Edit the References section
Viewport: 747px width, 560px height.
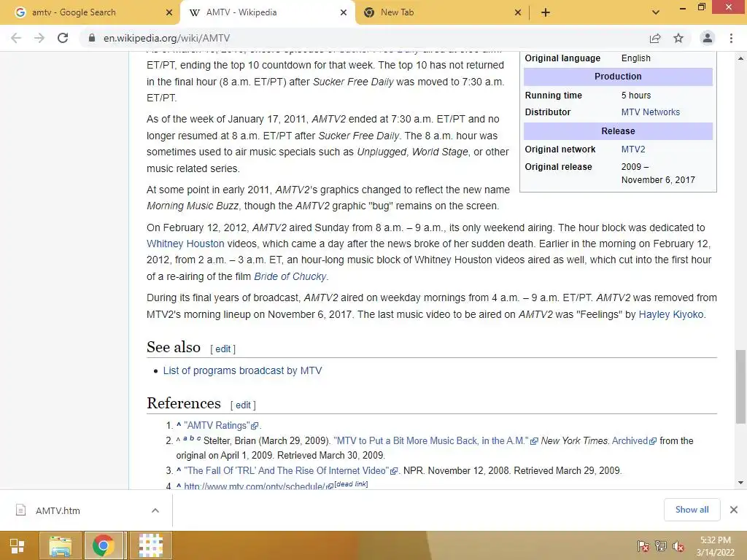pyautogui.click(x=243, y=405)
